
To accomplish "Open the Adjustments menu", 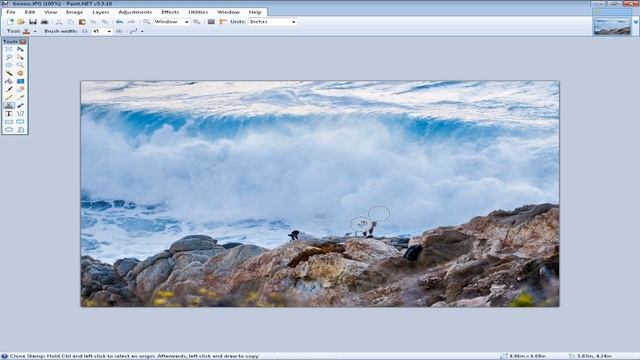I will click(135, 12).
